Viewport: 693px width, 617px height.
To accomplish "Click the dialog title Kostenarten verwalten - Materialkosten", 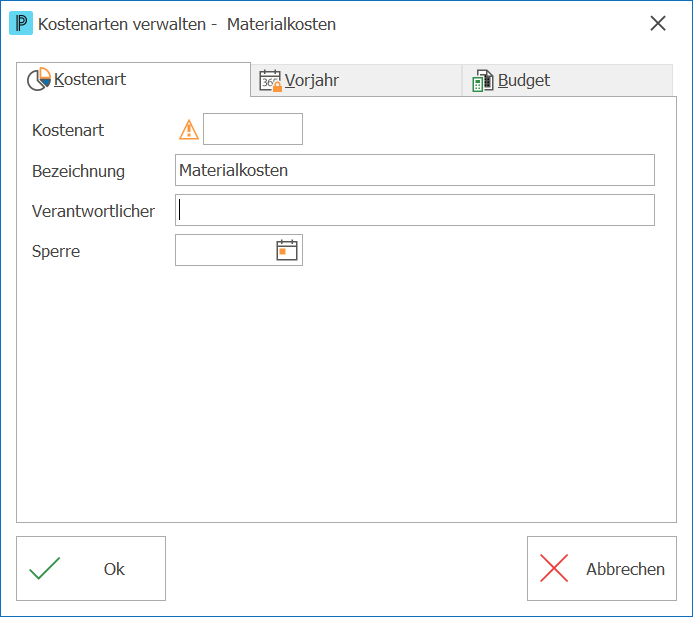I will (x=187, y=24).
